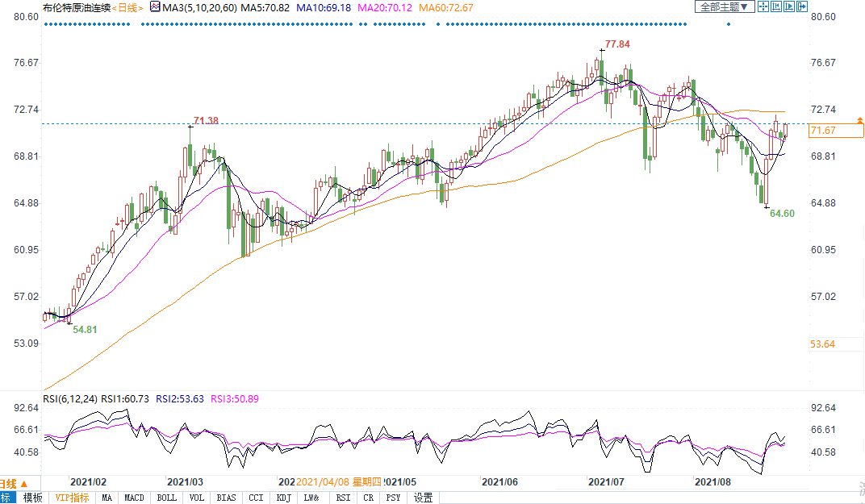Open the KDJ indicator tab
Viewport: 865px width, 504px height.
coord(283,498)
